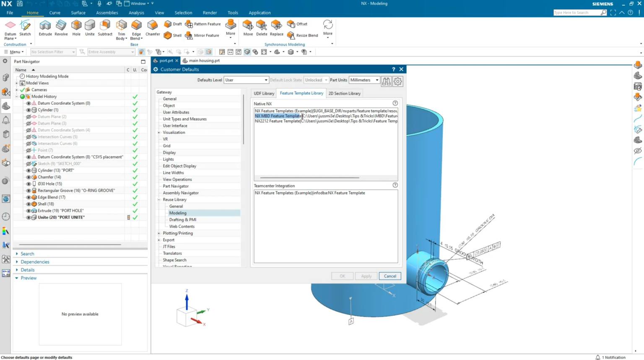Switch to the 2D Section Library tab

point(344,93)
